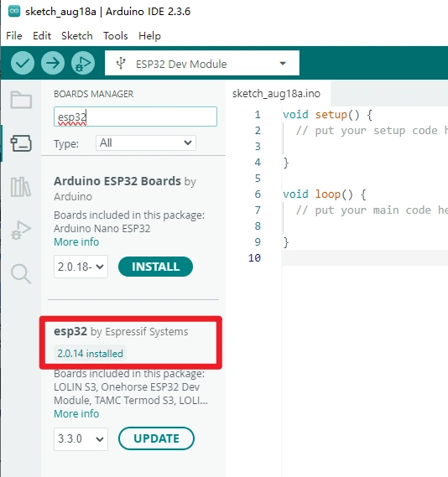Open the Library Manager sidebar icon

(21, 187)
